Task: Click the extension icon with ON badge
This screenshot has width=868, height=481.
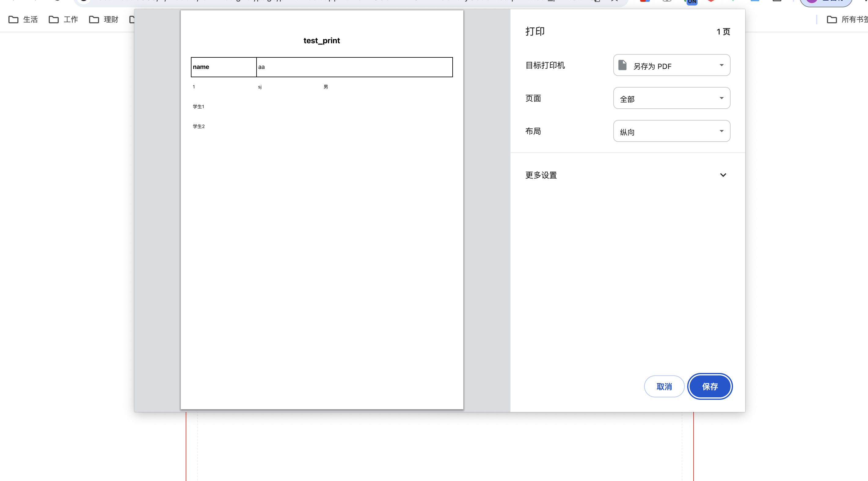Action: pos(691,2)
